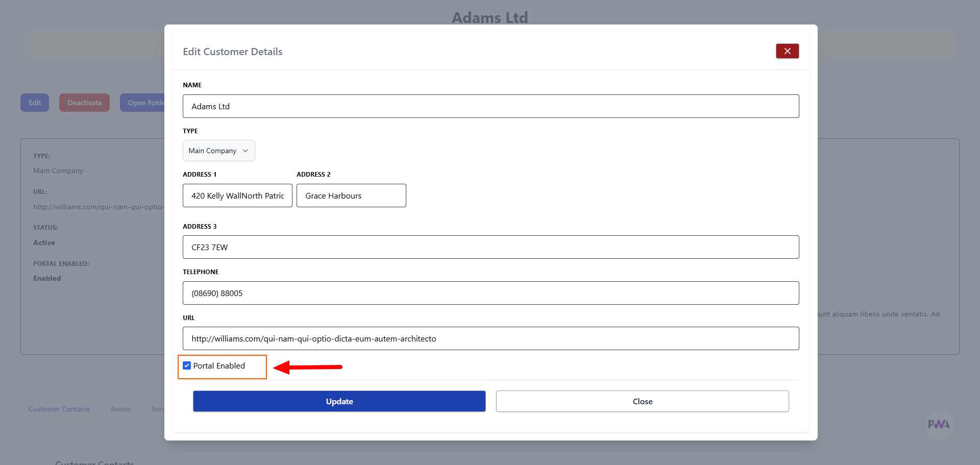Click into the Address 1 field
Image resolution: width=980 pixels, height=465 pixels.
(237, 195)
